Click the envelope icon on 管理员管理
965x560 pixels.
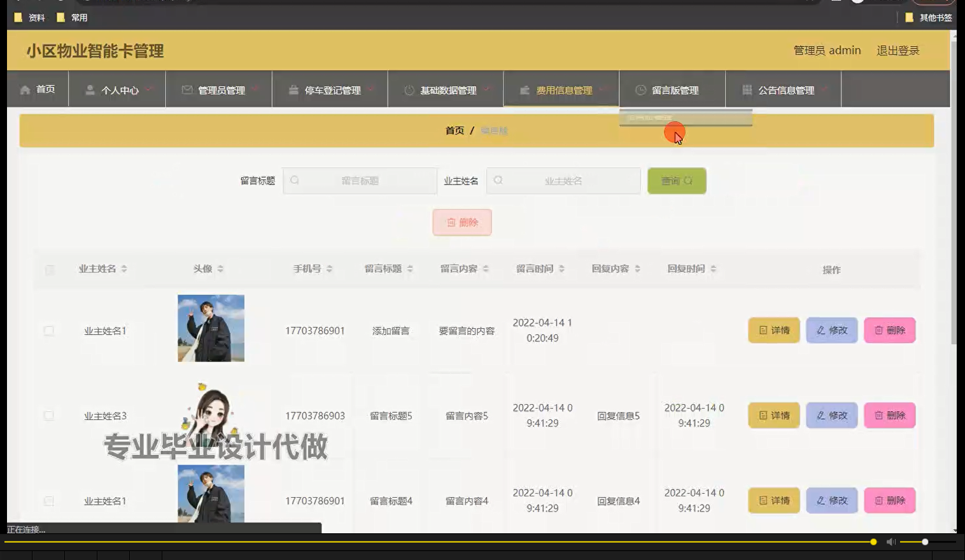[187, 90]
